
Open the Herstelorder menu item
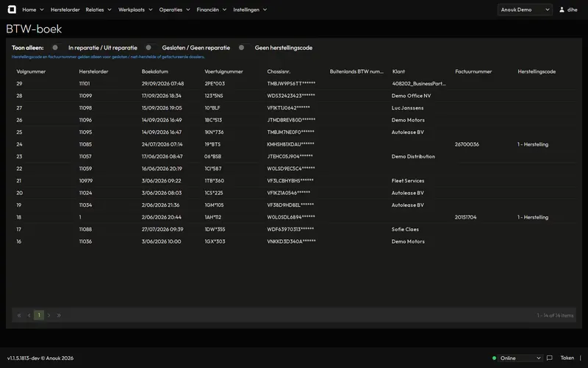65,10
